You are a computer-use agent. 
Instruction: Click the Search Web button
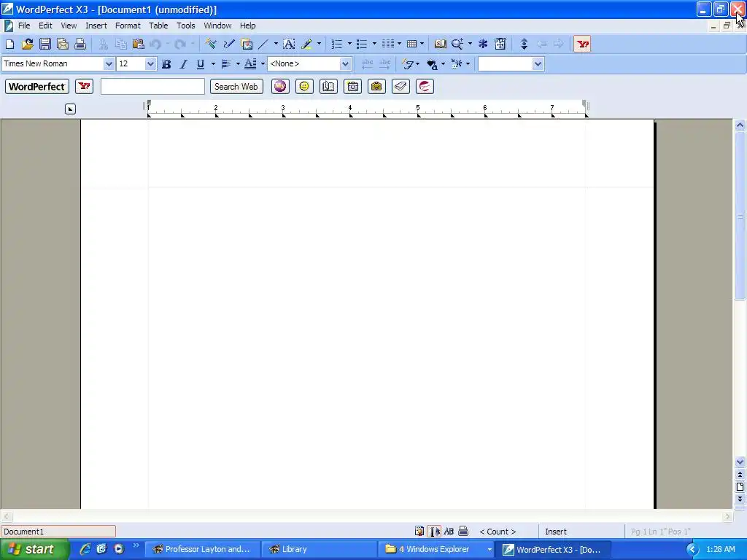[236, 86]
